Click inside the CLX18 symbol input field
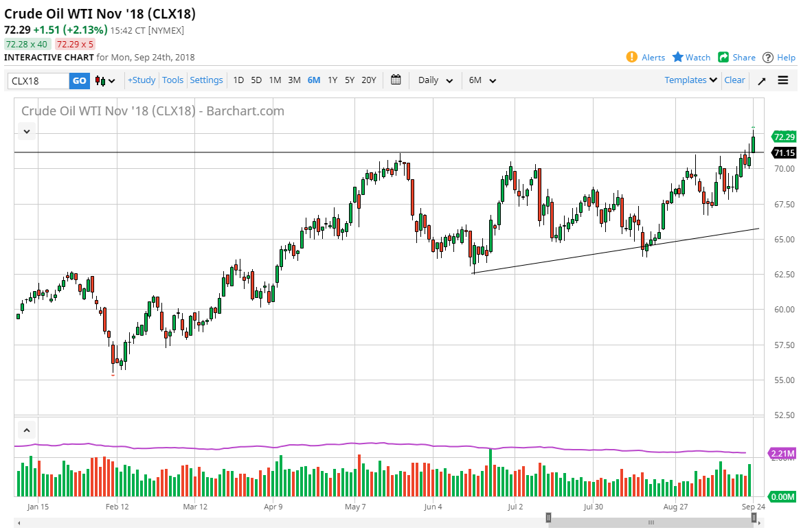This screenshot has width=812, height=530. [x=38, y=80]
